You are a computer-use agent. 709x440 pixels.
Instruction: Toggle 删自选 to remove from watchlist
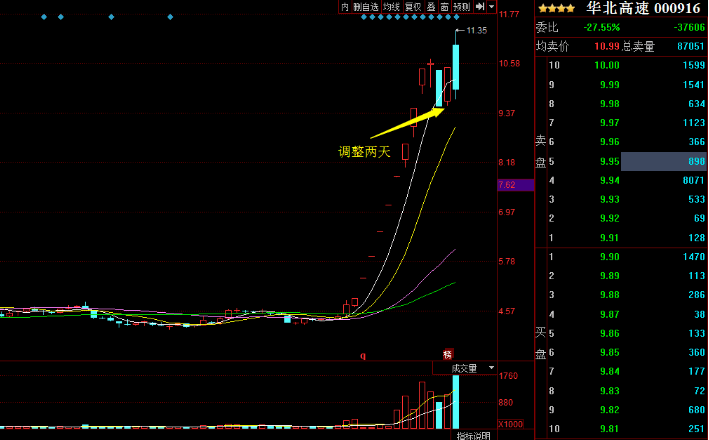366,7
